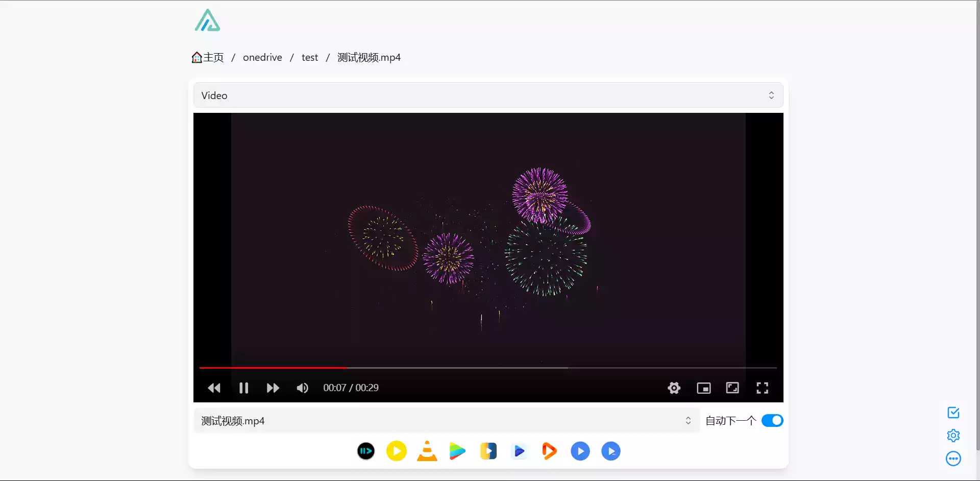Open the player settings gear
This screenshot has width=980, height=481.
674,388
